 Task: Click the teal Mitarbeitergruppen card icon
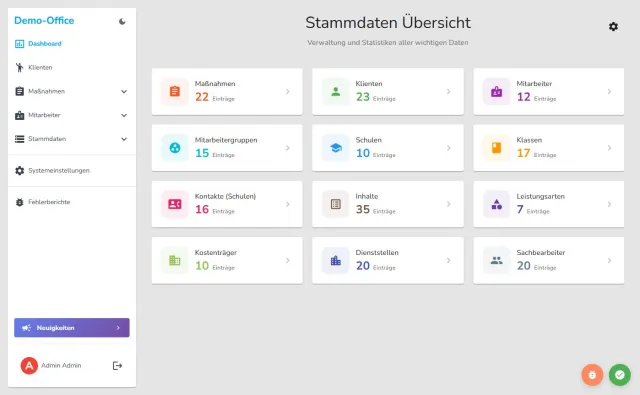pos(175,148)
